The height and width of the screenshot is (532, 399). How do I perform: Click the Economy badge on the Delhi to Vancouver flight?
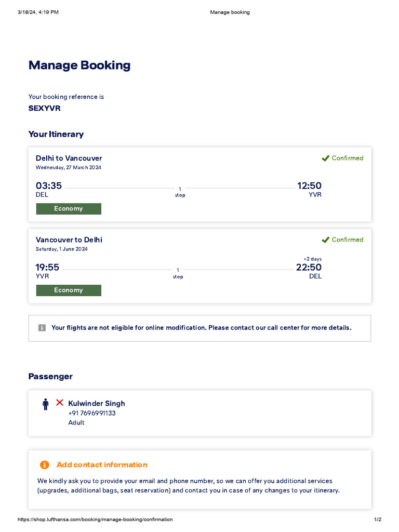69,209
